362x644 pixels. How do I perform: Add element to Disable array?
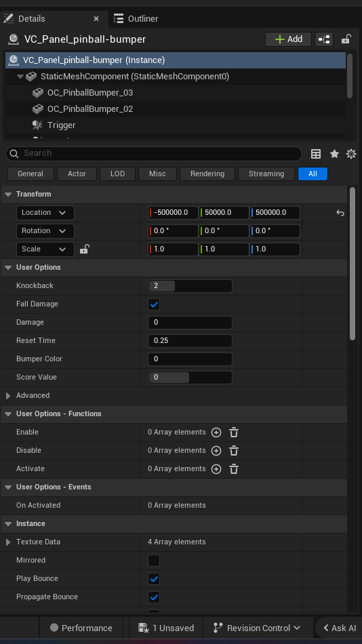(216, 451)
